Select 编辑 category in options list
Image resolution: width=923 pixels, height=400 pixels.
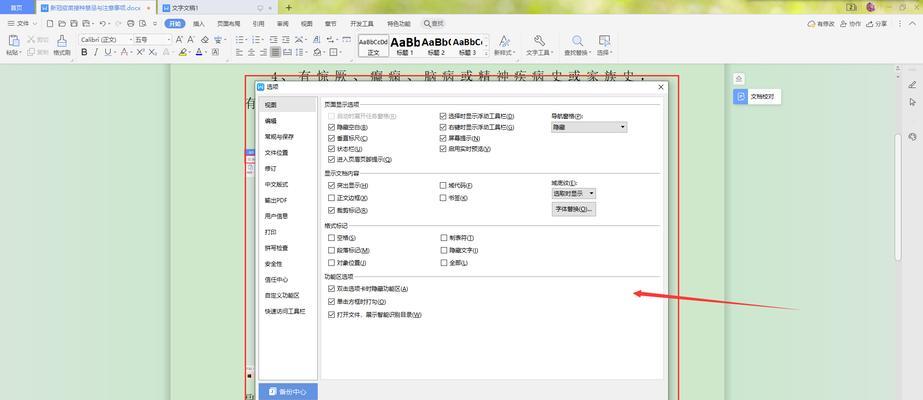(287, 121)
